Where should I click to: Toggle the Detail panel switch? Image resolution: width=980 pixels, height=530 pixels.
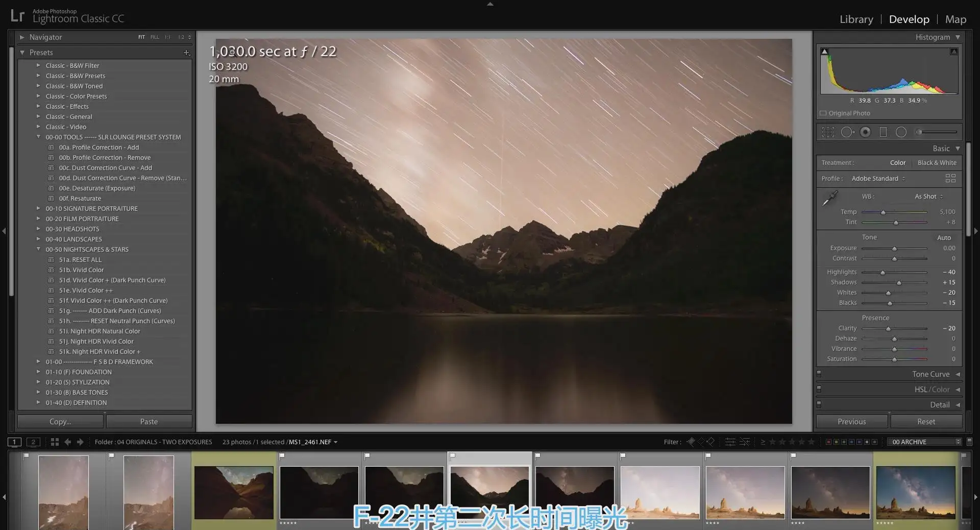(x=819, y=404)
